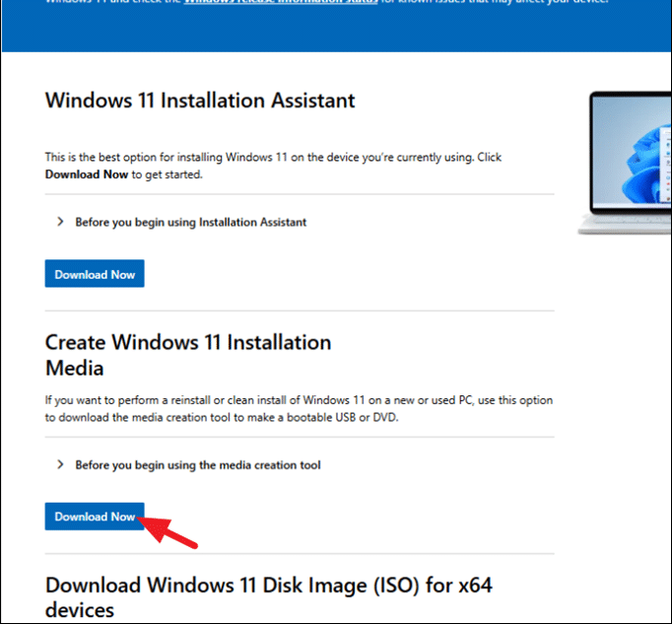Click the red arrow annotation tip
Screen dimensions: 672x624
[x=148, y=521]
